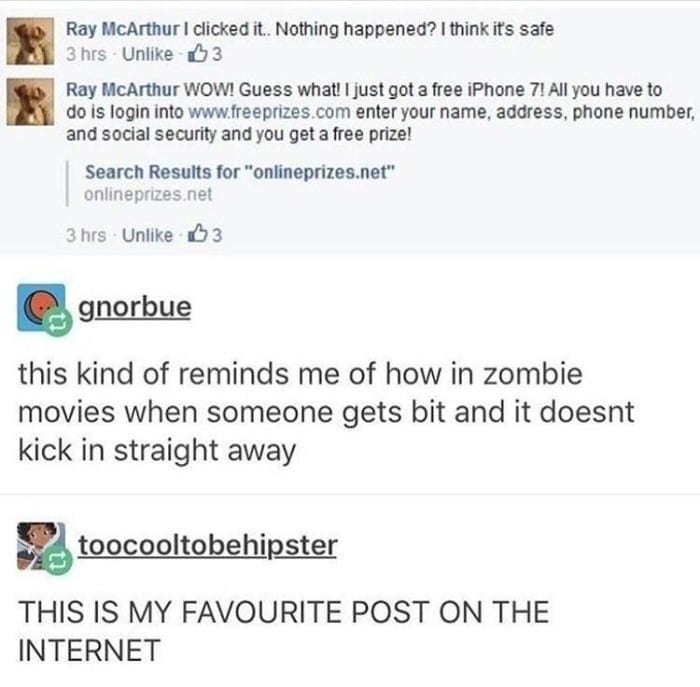The image size is (700, 687).
Task: Click the '3 hrs' timestamp on second comment
Action: click(x=86, y=235)
